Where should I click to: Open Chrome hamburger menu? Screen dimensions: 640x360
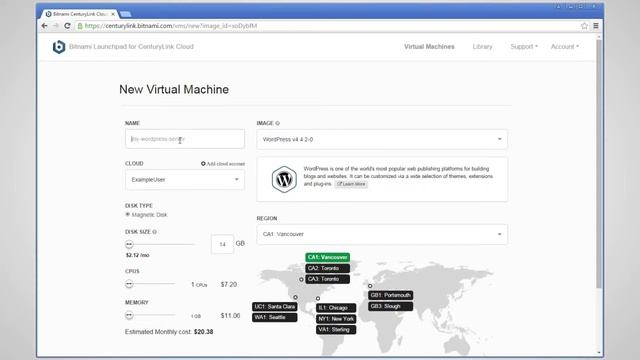pyautogui.click(x=596, y=26)
